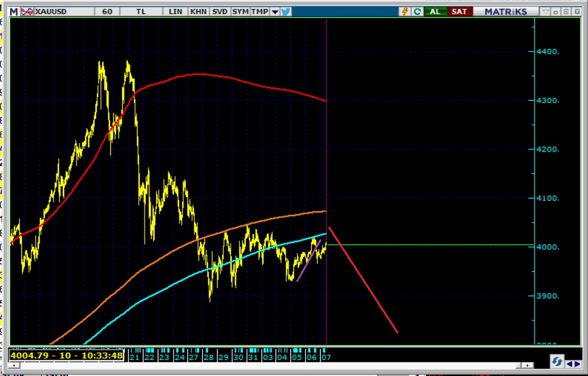Viewport: 588px width, 376px height.
Task: Click the lightning bolt alert icon
Action: tap(405, 11)
